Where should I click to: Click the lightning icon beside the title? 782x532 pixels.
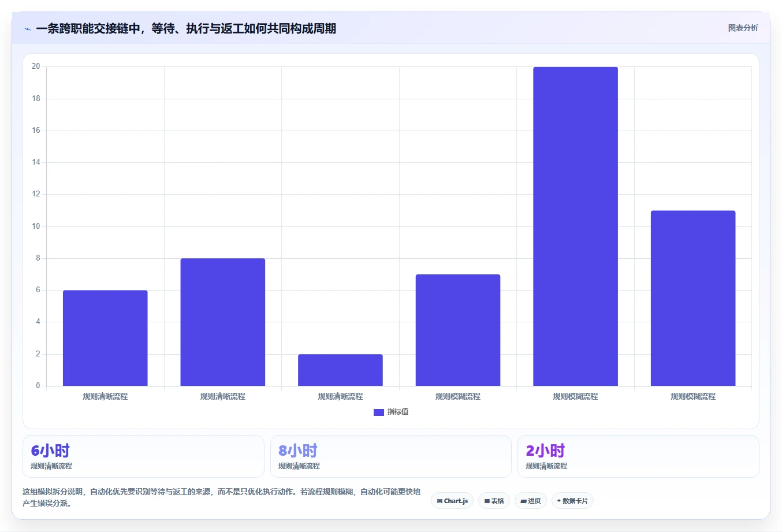point(27,29)
